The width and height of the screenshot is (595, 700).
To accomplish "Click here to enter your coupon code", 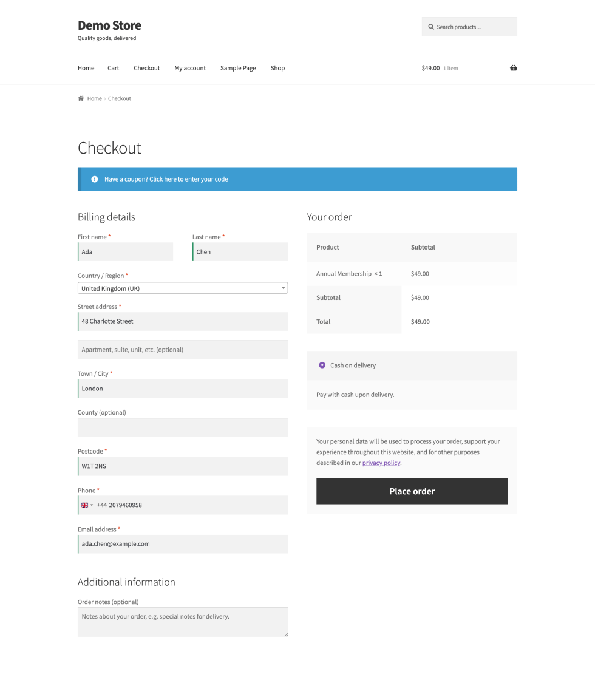I will 189,179.
